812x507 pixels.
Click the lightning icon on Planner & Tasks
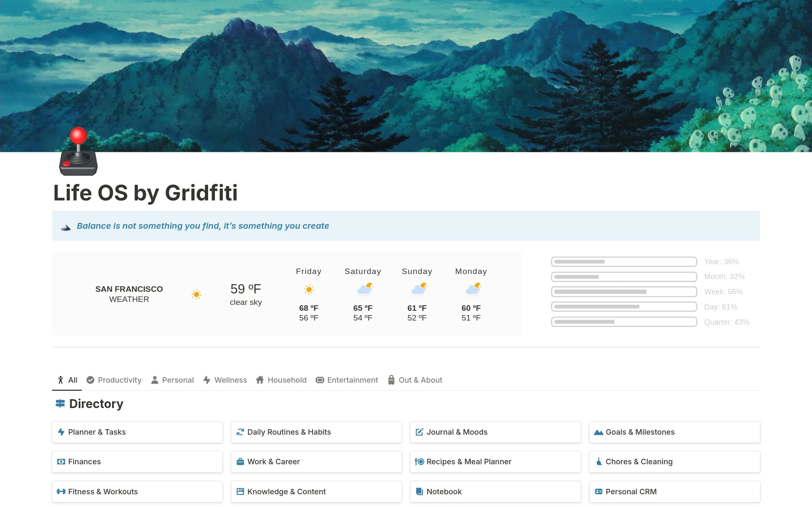pos(61,432)
